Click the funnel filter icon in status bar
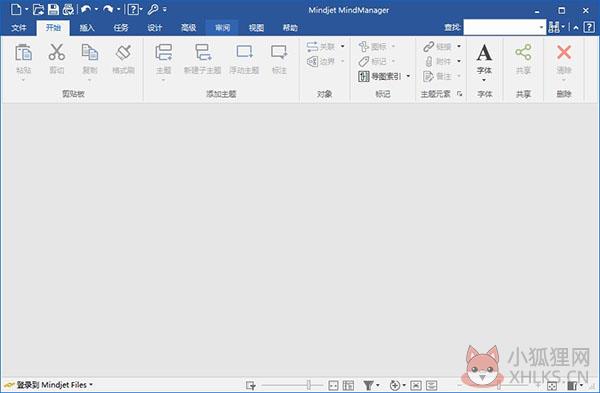 (368, 385)
